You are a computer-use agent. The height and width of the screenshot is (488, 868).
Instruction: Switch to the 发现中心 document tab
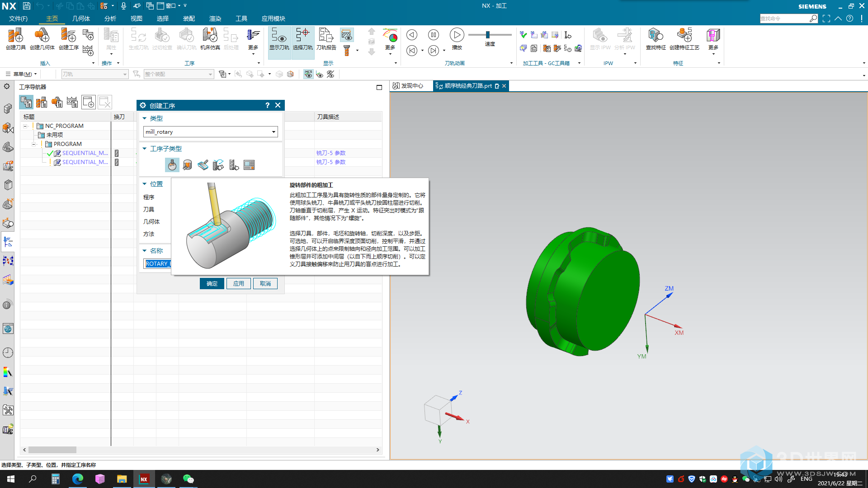(x=408, y=86)
